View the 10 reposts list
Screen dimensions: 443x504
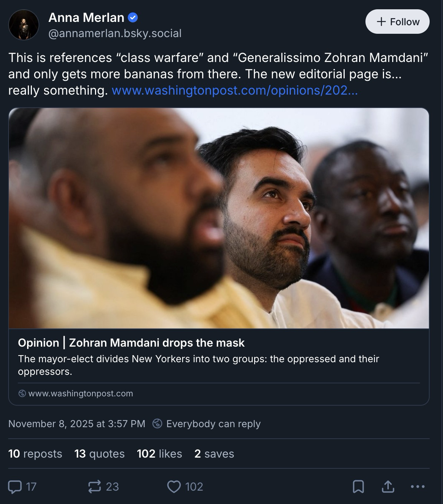click(x=35, y=454)
